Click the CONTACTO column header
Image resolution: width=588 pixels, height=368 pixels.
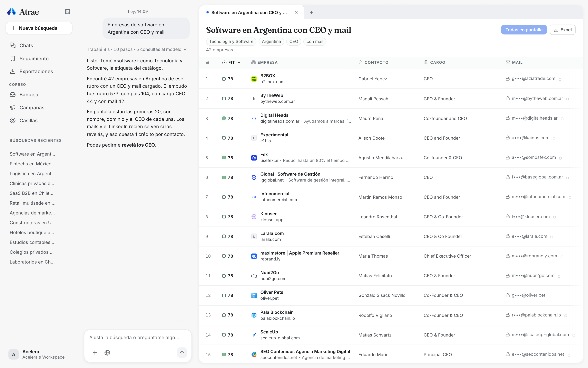(x=373, y=63)
